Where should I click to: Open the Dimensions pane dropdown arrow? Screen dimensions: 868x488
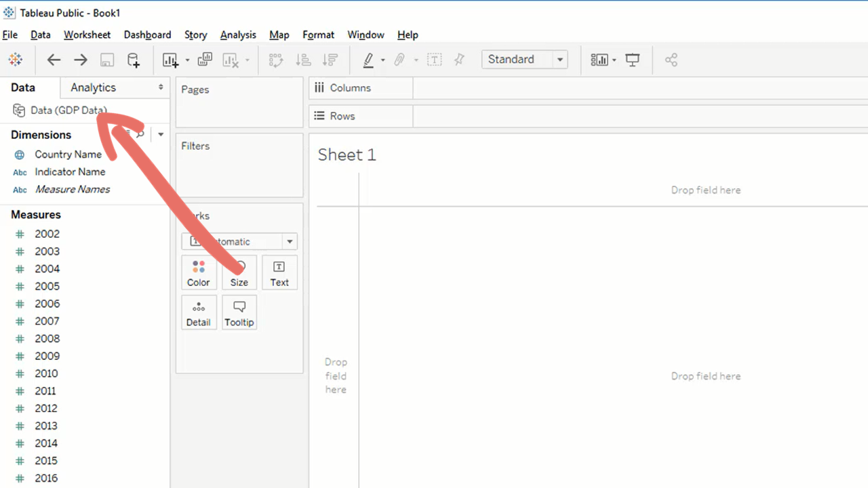coord(161,134)
